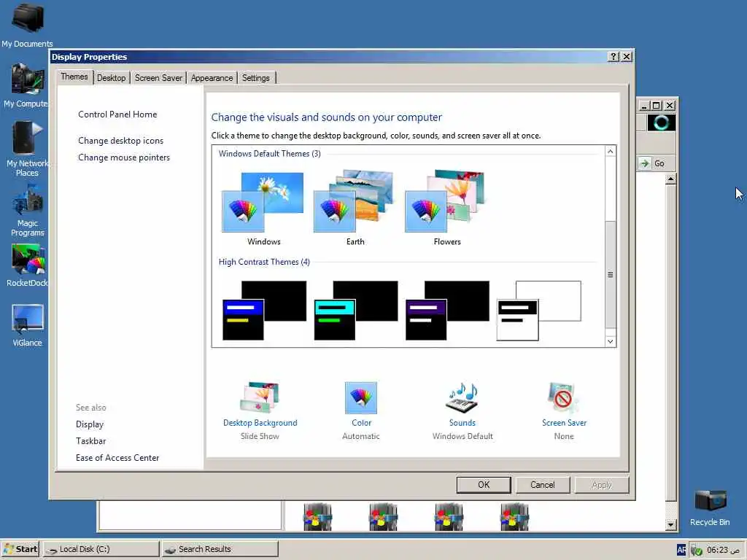Open the Sounds settings icon
Screen dimensions: 747x560
462,411
